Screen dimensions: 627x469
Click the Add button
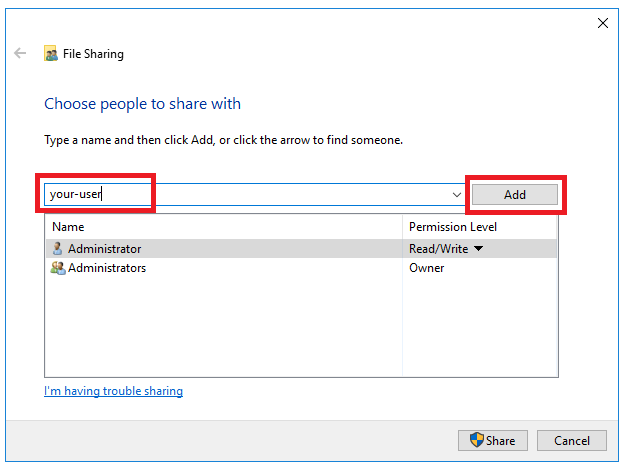[x=515, y=195]
